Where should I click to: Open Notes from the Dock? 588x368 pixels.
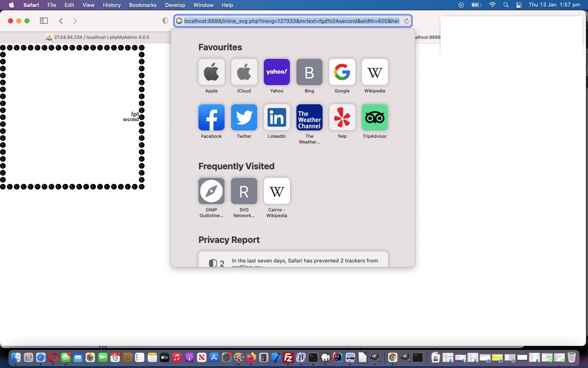[152, 357]
